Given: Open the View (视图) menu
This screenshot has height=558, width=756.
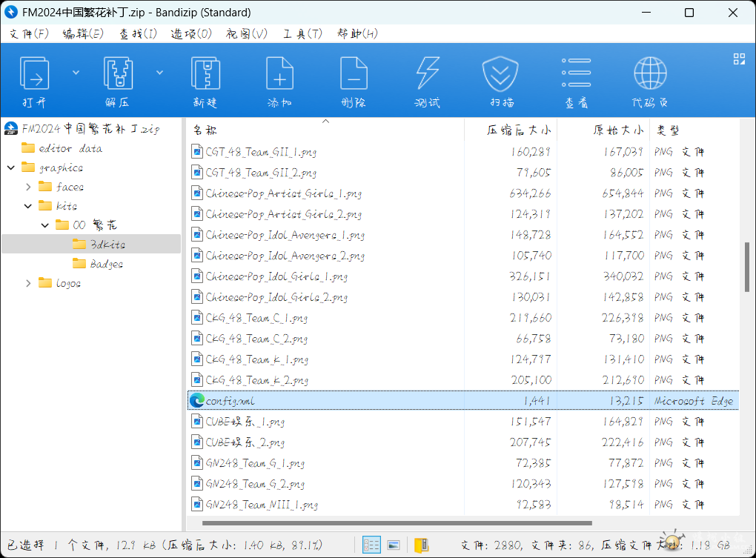Looking at the screenshot, I should [x=246, y=34].
